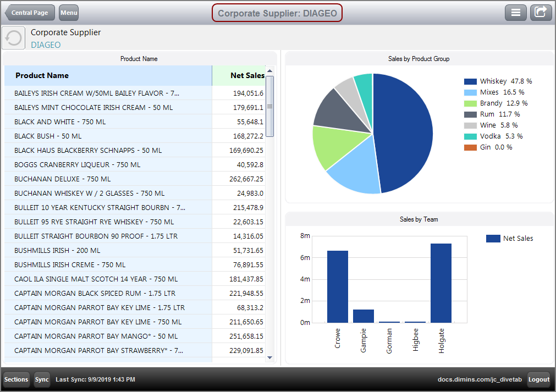
Task: Click Wine legend color swatch
Action: coord(470,125)
